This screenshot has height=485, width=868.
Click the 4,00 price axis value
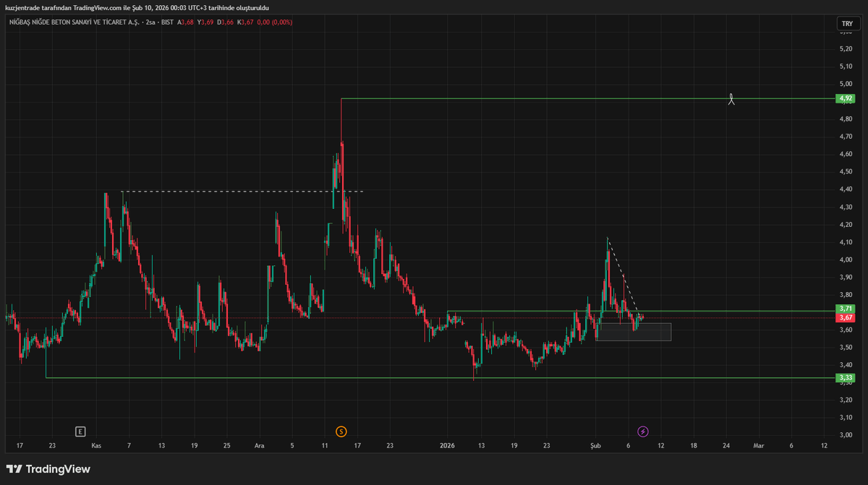click(x=846, y=259)
